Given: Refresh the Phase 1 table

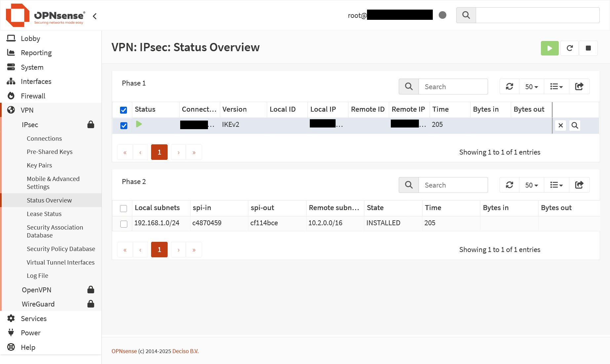Looking at the screenshot, I should [x=509, y=87].
